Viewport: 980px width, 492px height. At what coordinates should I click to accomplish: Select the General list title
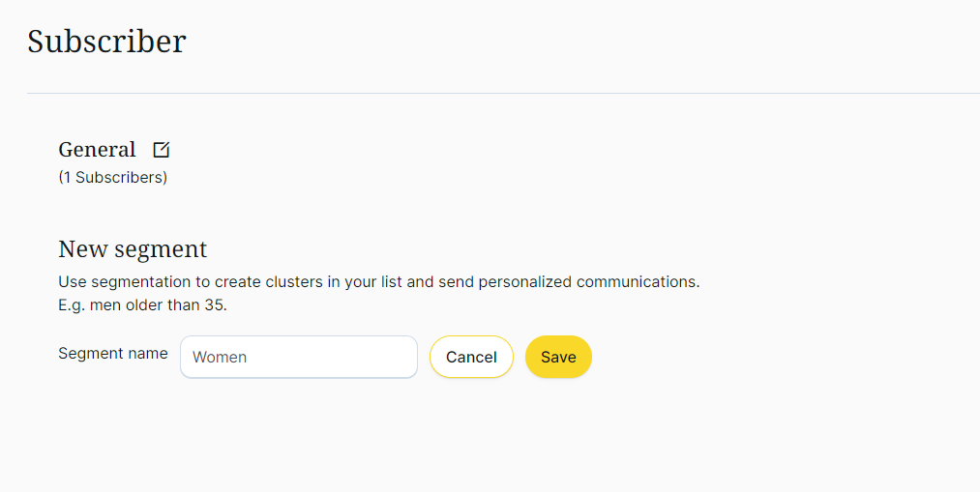pyautogui.click(x=97, y=150)
